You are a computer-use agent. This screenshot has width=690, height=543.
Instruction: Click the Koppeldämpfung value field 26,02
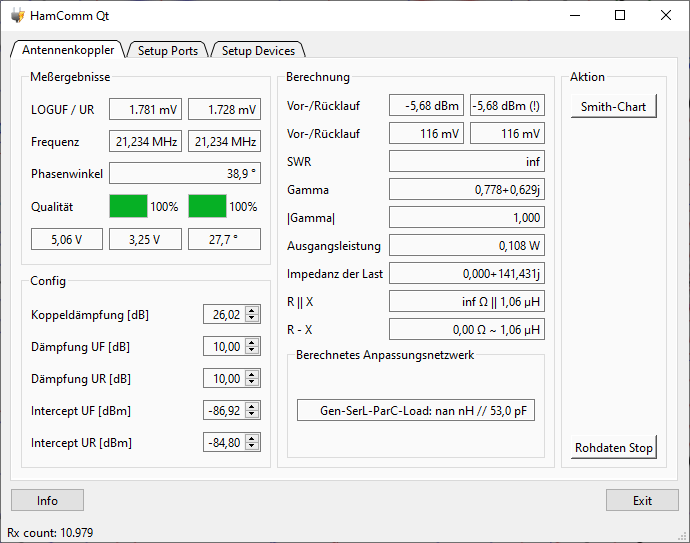(x=224, y=314)
